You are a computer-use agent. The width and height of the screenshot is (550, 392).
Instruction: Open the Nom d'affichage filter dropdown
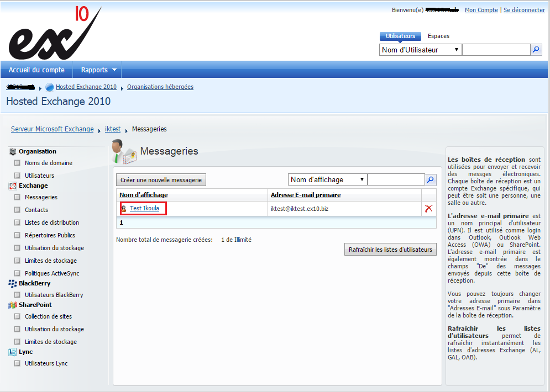328,179
